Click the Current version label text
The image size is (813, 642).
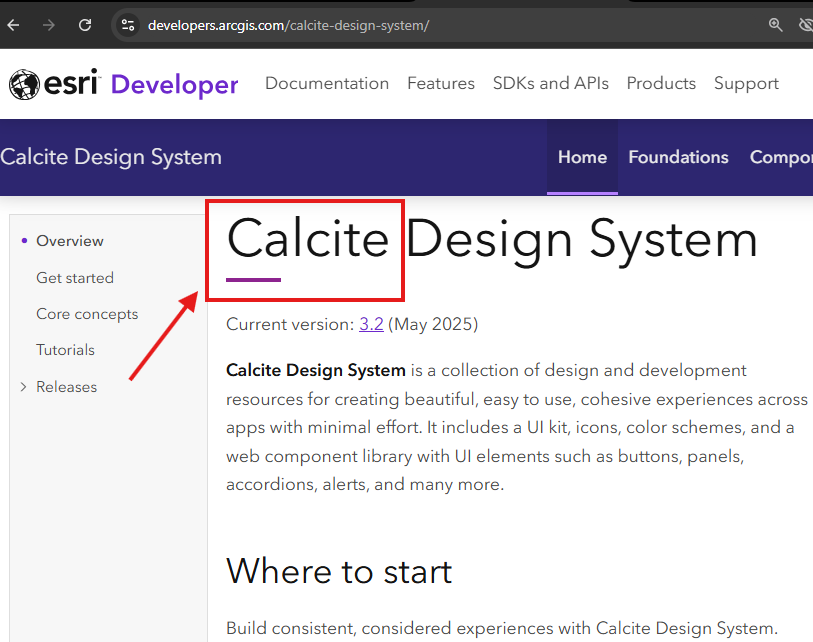point(290,324)
